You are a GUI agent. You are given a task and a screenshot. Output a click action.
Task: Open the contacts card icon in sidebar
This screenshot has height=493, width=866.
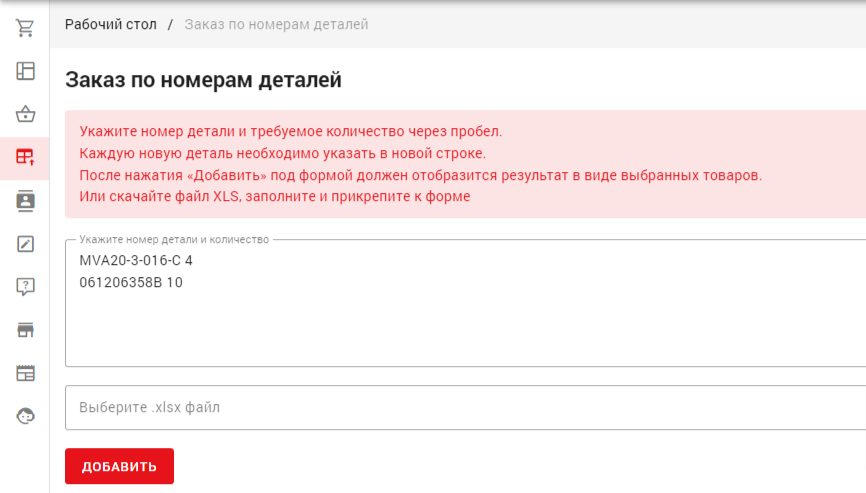(x=25, y=200)
